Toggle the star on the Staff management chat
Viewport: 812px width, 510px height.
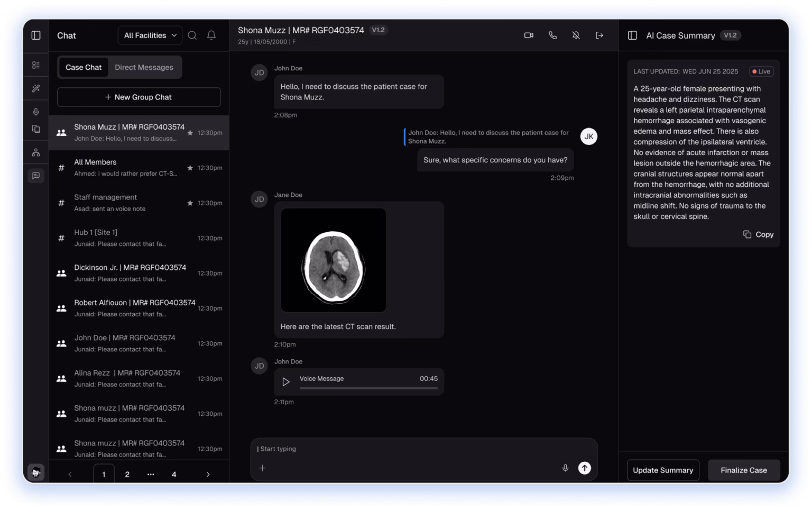(190, 203)
